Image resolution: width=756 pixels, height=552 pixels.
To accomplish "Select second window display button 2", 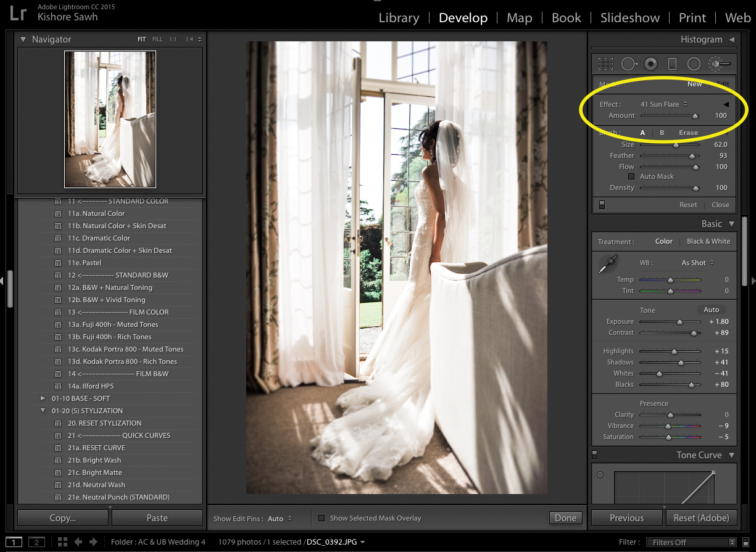I will (36, 542).
